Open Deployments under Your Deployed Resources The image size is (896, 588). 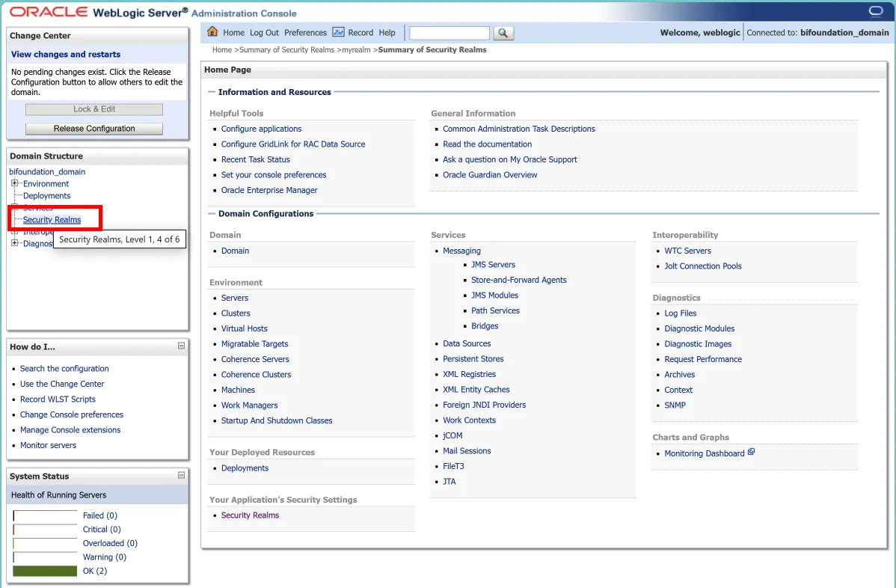click(x=245, y=468)
